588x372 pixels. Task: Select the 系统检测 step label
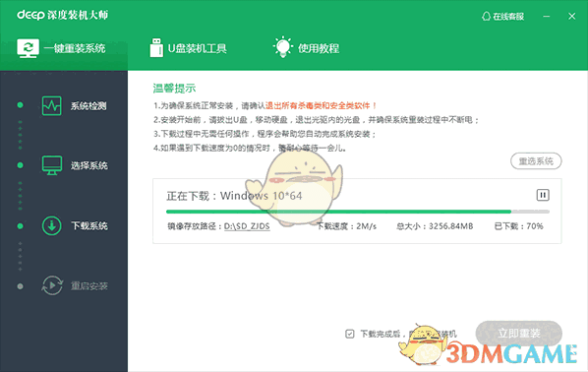[88, 106]
